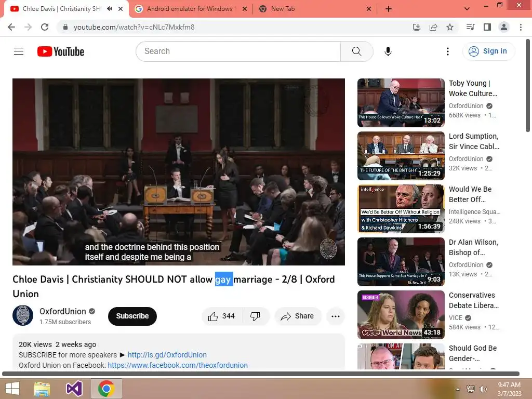The width and height of the screenshot is (532, 399).
Task: Close the New Tab tab
Action: [369, 9]
